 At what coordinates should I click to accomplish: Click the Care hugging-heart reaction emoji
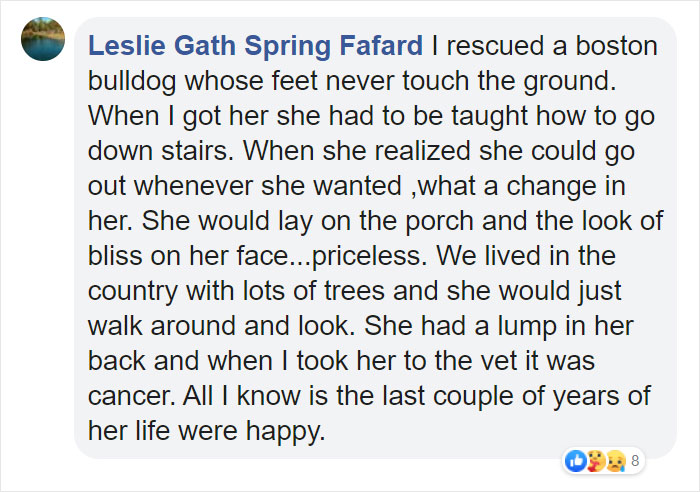(x=596, y=460)
